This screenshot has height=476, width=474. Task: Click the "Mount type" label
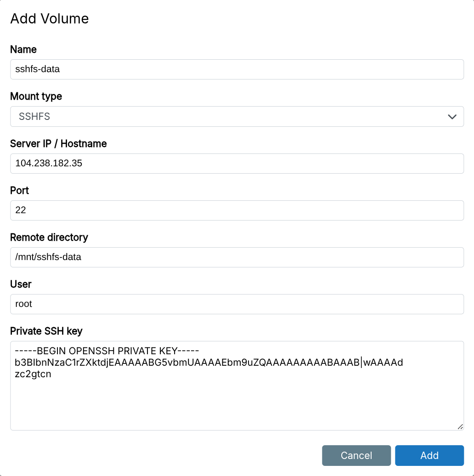(x=36, y=96)
